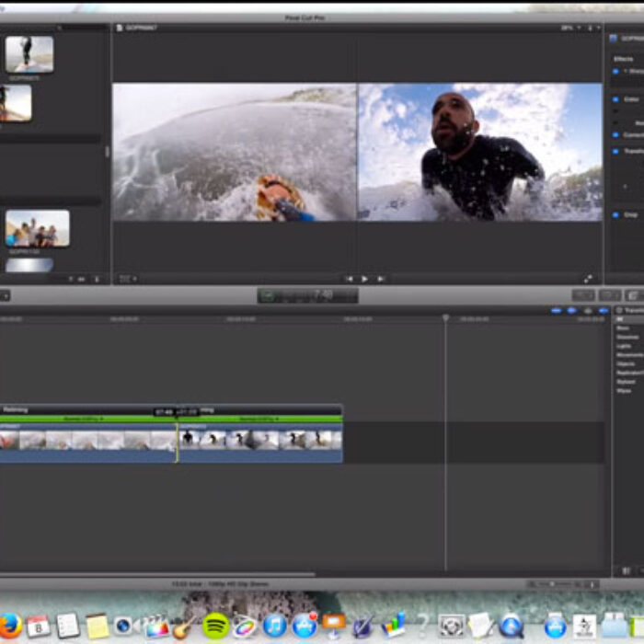644x644 pixels.
Task: Open the App Store from the dock
Action: click(305, 626)
